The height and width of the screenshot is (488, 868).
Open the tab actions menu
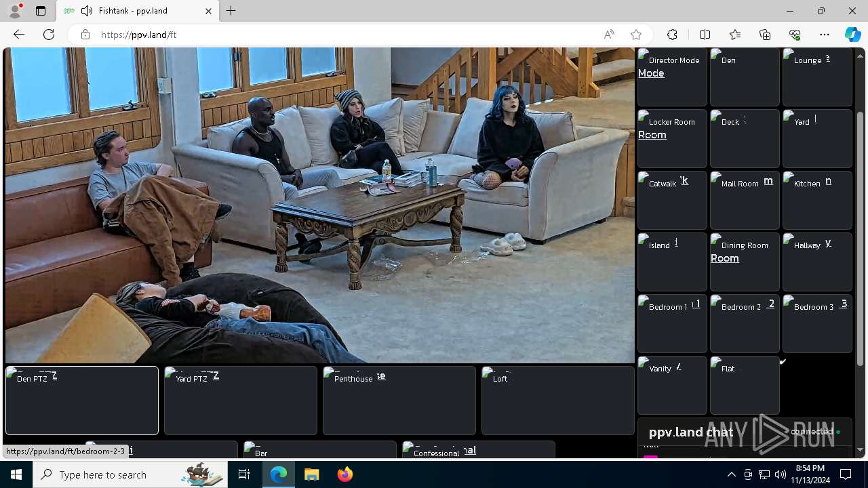(41, 11)
